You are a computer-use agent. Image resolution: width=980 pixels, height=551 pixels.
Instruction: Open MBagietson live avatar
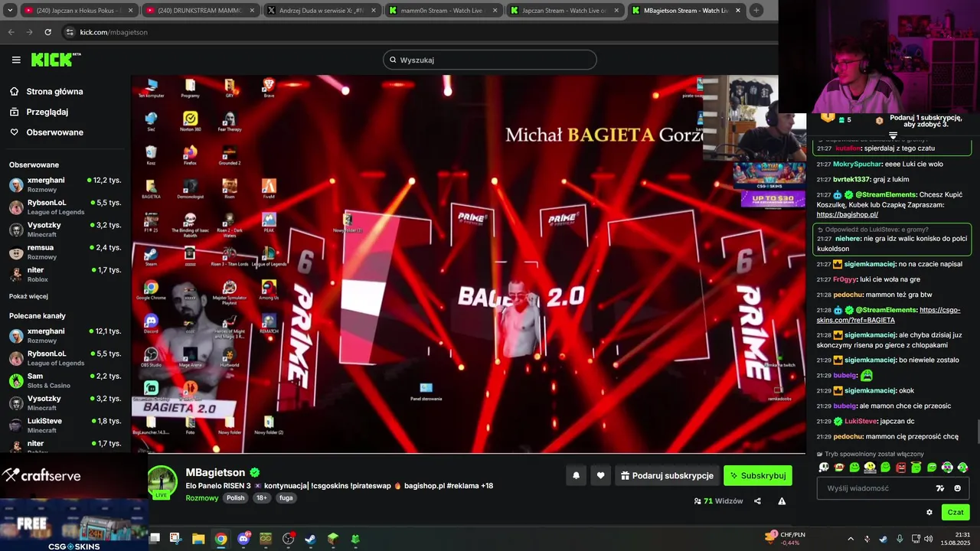tap(162, 482)
